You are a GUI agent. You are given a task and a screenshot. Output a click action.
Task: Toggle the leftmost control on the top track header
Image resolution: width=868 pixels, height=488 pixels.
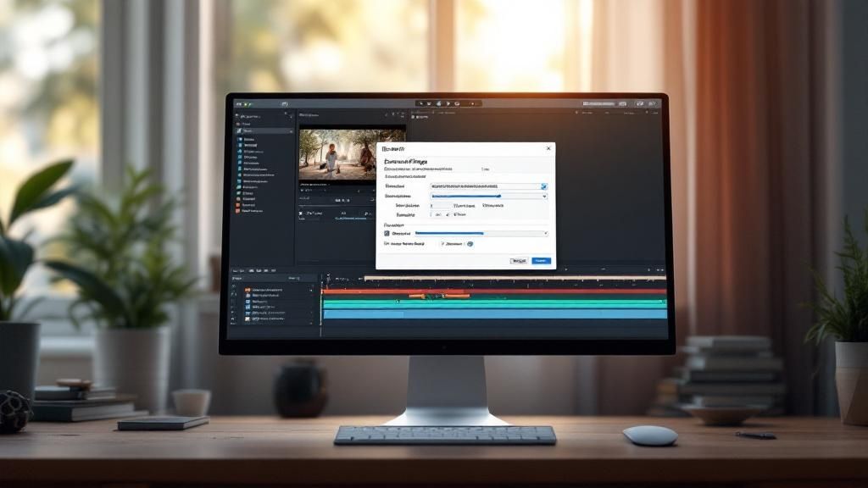234,291
